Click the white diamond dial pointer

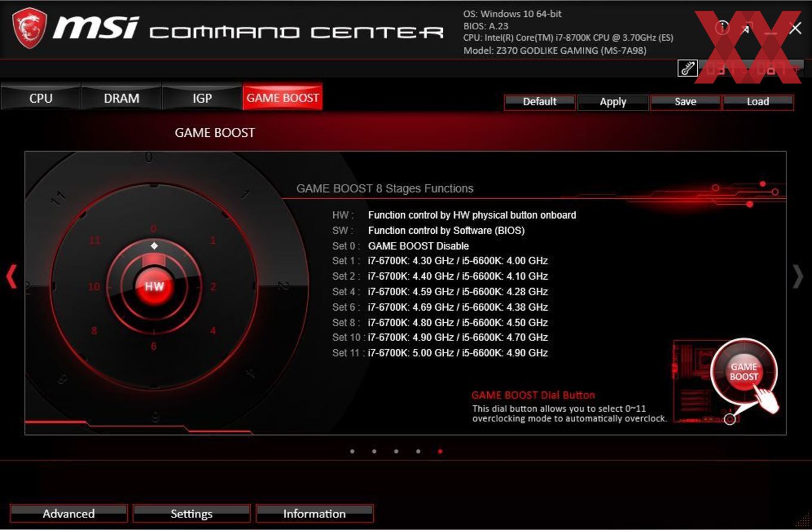(x=154, y=246)
